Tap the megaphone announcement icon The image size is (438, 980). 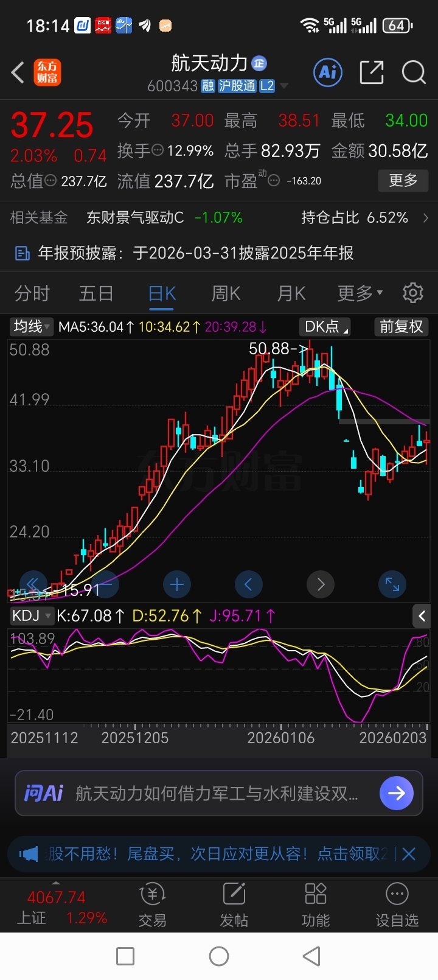click(29, 854)
